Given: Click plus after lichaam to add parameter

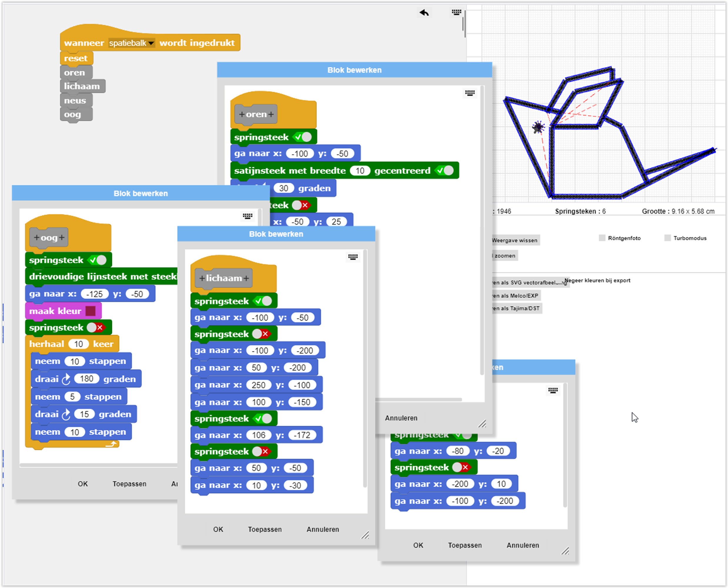Looking at the screenshot, I should tap(246, 278).
